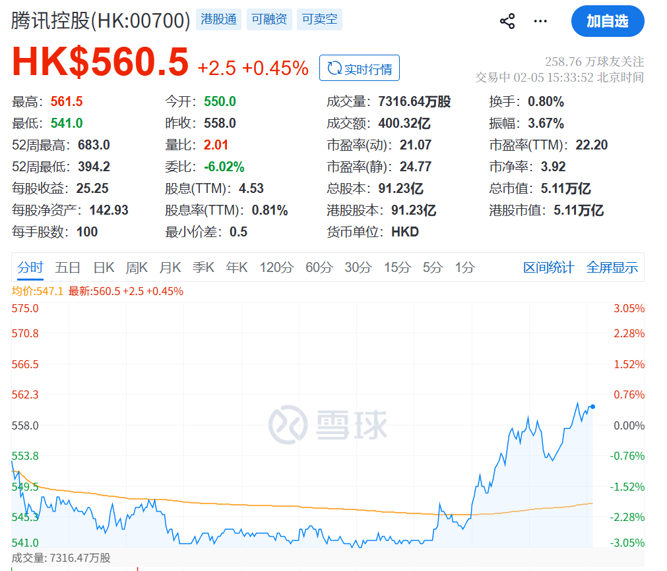
Task: Click the latest price dot on chart
Action: [x=593, y=406]
